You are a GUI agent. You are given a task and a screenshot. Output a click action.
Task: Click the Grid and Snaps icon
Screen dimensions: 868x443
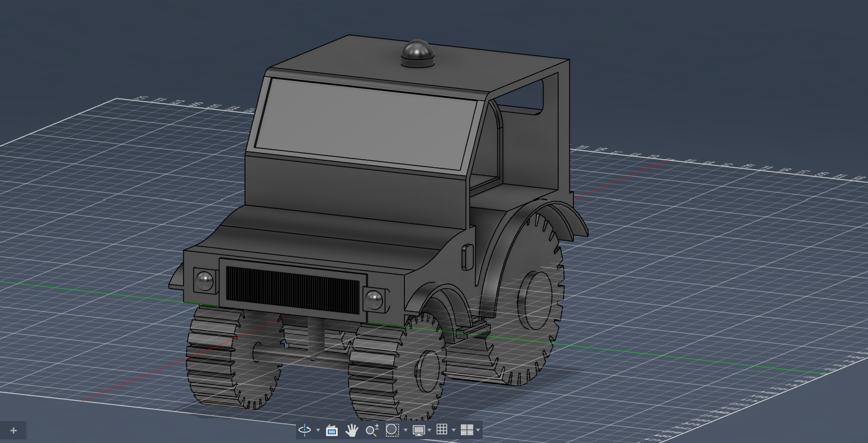(442, 430)
